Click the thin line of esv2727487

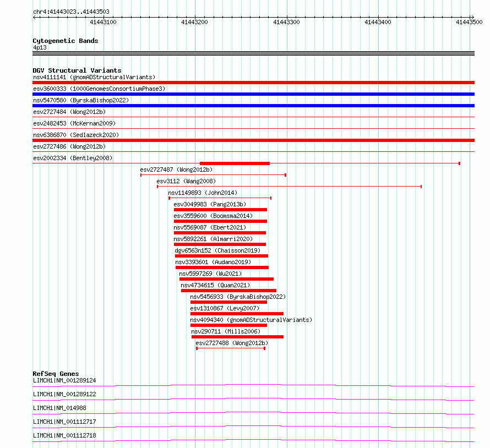pos(214,175)
